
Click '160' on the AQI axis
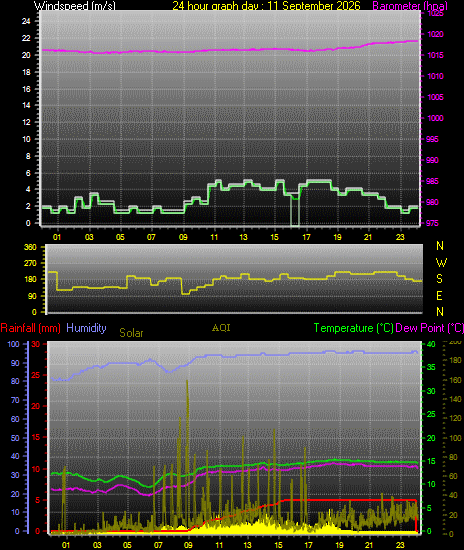[455, 380]
